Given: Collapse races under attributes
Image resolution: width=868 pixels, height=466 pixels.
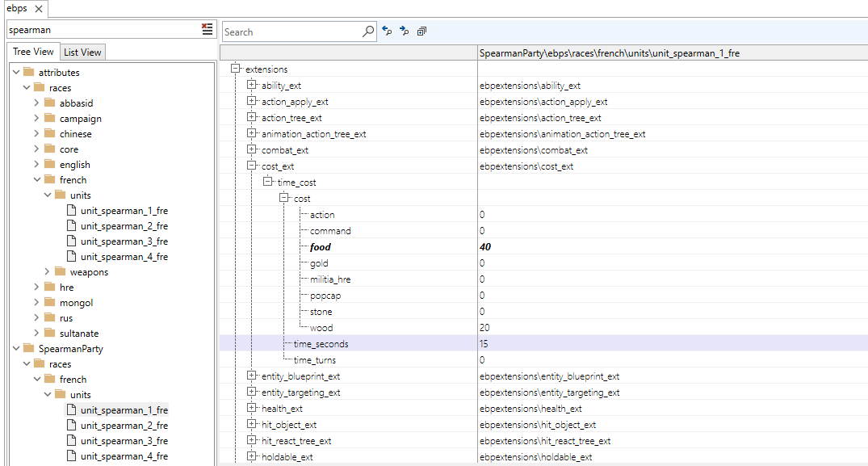Looking at the screenshot, I should click(x=27, y=87).
